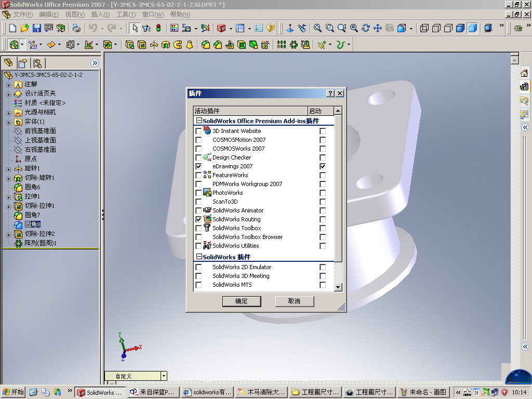
Task: Click the Print icon in toolbar
Action: click(77, 28)
